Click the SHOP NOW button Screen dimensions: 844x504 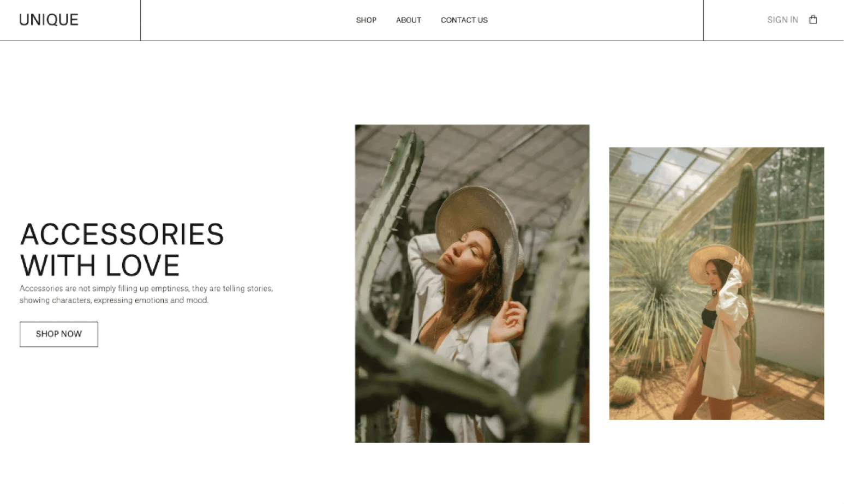59,334
